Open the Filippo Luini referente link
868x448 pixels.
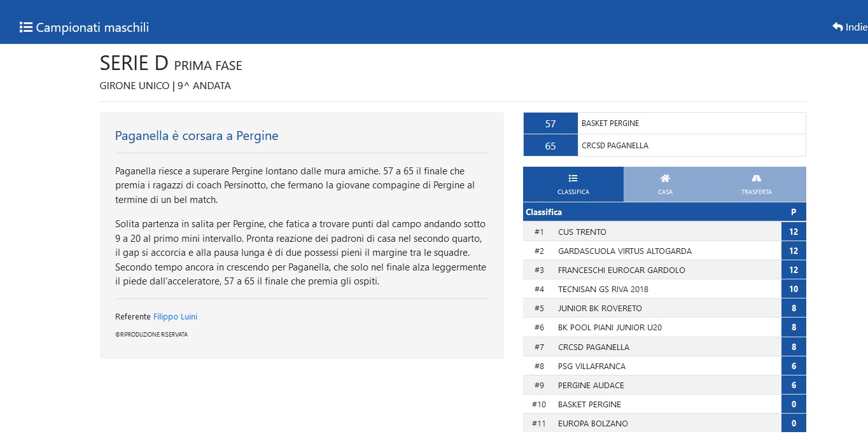[x=176, y=317]
